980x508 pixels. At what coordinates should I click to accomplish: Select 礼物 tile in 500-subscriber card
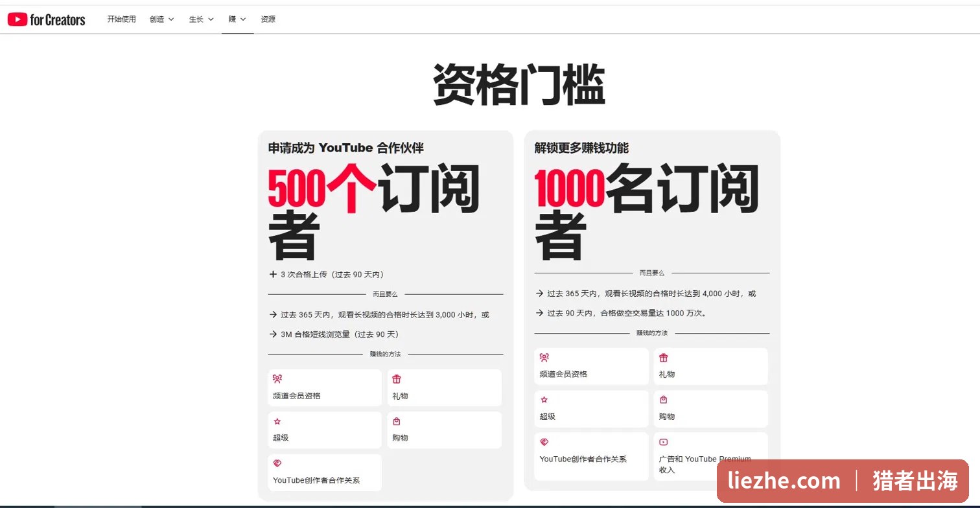point(445,387)
